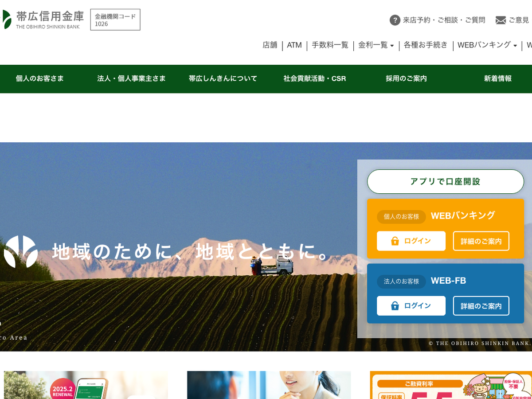View 新着情報 in the navigation bar
The width and height of the screenshot is (532, 399).
[x=497, y=78]
